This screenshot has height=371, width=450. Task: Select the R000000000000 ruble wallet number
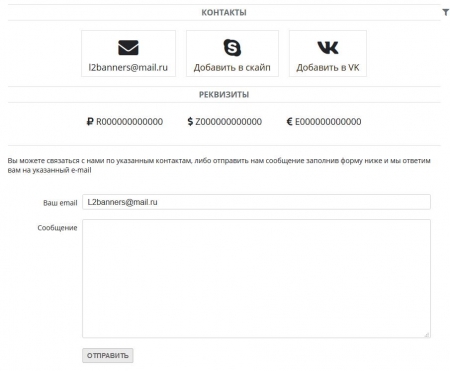pos(129,122)
